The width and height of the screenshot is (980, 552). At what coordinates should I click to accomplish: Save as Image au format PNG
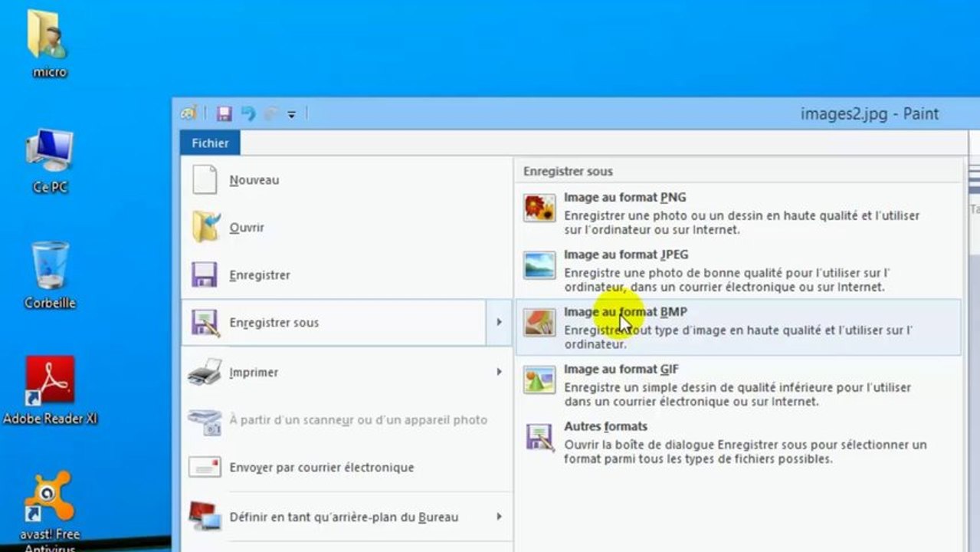739,212
